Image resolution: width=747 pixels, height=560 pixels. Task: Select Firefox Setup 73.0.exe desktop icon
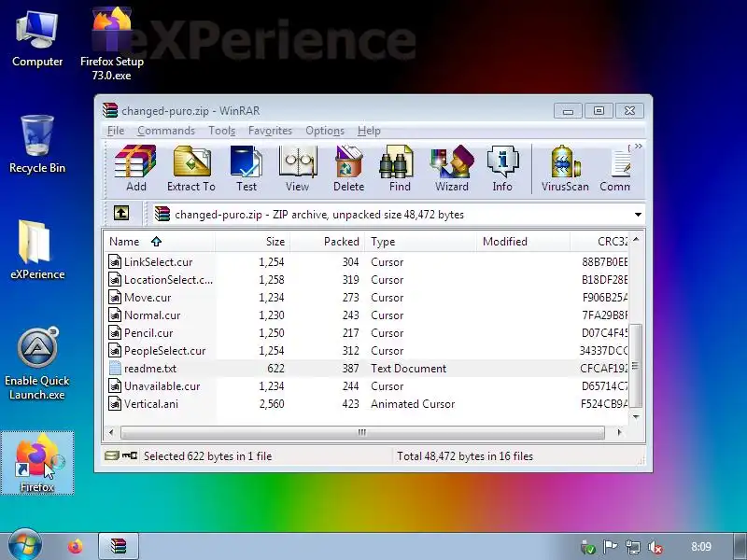(x=111, y=43)
